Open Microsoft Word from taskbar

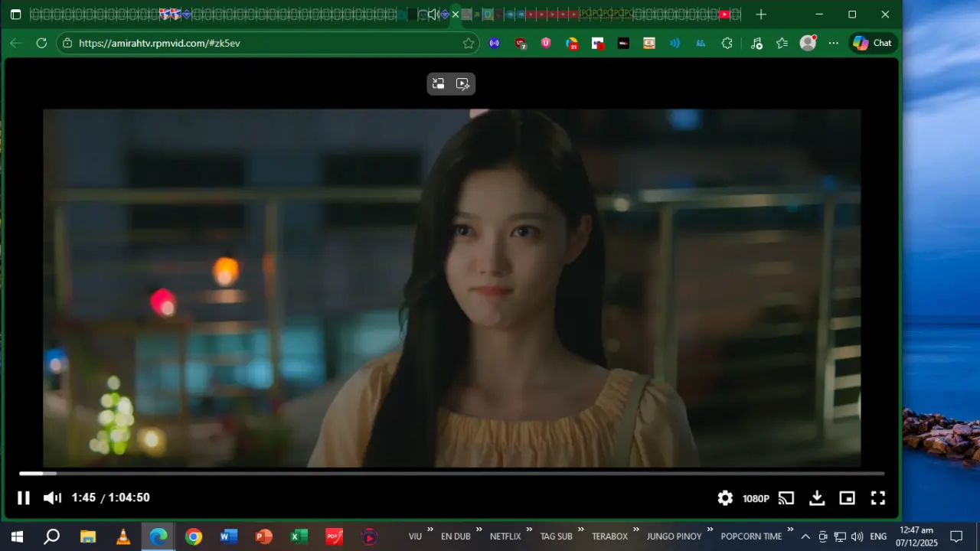click(229, 536)
